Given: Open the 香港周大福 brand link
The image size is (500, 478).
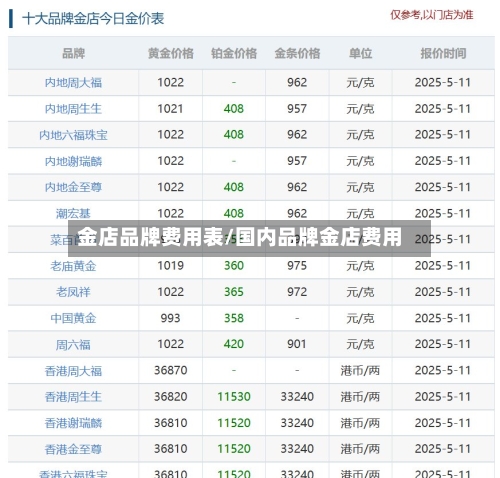Looking at the screenshot, I should tap(73, 371).
